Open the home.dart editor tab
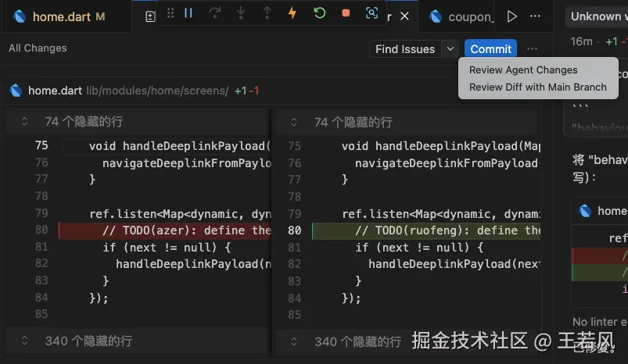The image size is (628, 364). point(66,16)
